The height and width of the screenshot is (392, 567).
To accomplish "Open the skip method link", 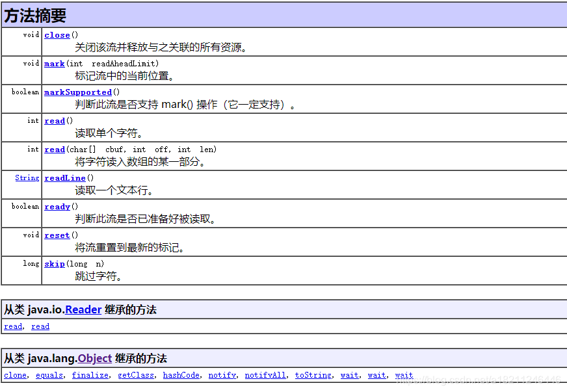I will click(55, 264).
